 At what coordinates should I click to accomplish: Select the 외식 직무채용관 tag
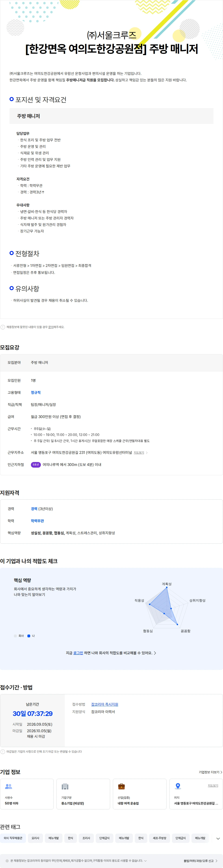[13, 838]
